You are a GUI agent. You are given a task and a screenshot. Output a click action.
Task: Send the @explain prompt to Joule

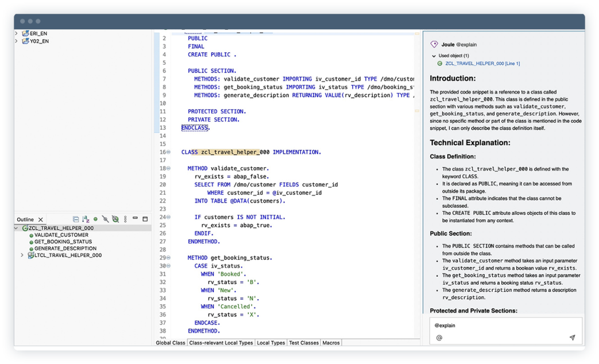[572, 337]
